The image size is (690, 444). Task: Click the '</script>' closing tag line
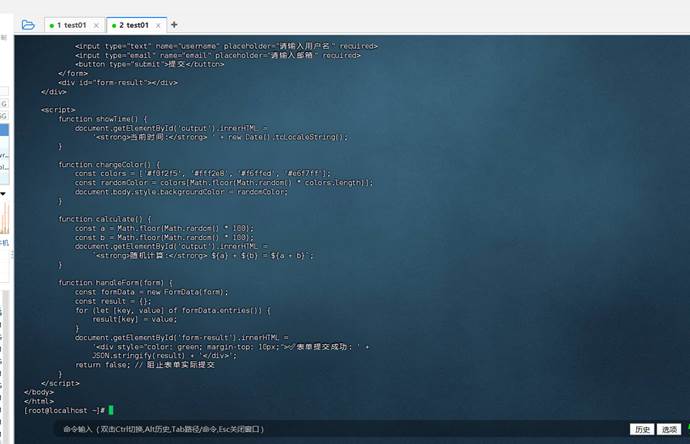coord(60,383)
